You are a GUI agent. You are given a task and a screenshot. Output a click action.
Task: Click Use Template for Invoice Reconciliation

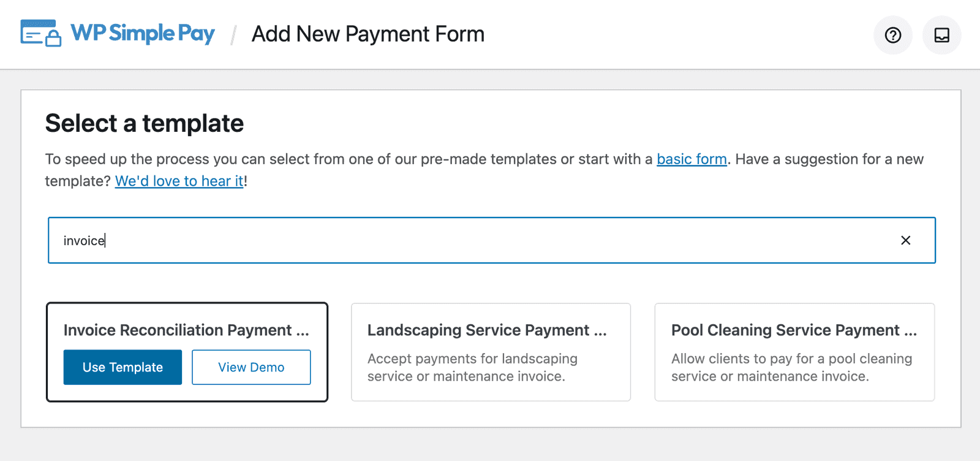coord(123,367)
